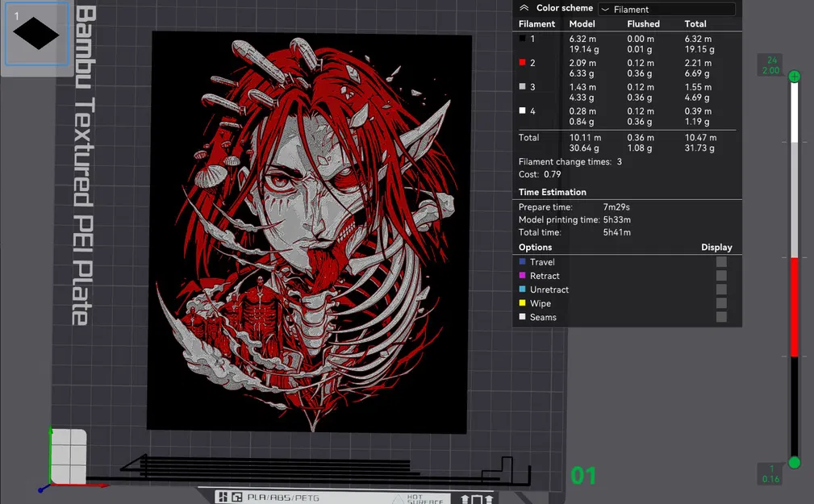Click the plus icon below the layer slider

[795, 462]
